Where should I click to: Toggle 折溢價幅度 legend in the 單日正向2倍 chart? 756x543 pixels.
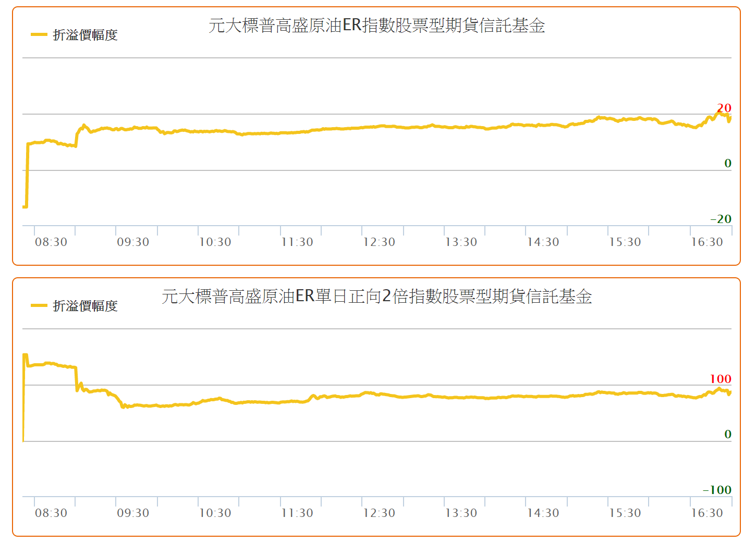pyautogui.click(x=75, y=306)
